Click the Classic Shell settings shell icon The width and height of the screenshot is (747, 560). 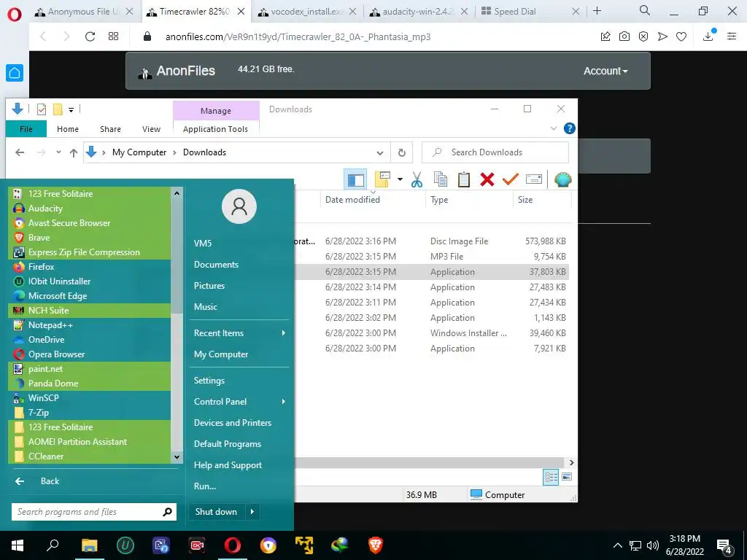tap(562, 179)
